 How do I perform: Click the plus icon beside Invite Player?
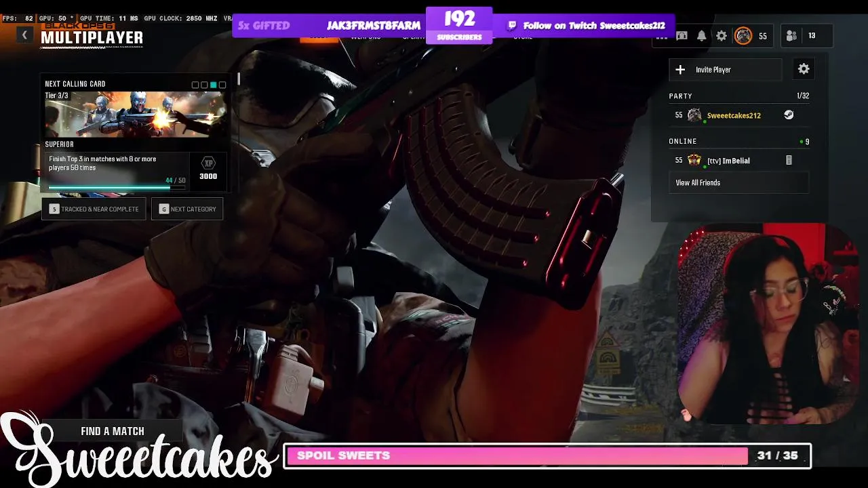pos(680,69)
